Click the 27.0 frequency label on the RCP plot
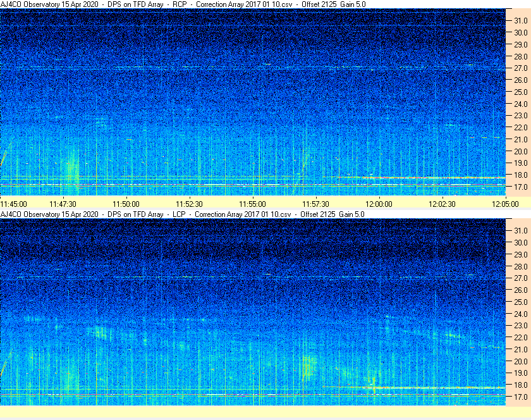531x420 pixels. tap(521, 68)
